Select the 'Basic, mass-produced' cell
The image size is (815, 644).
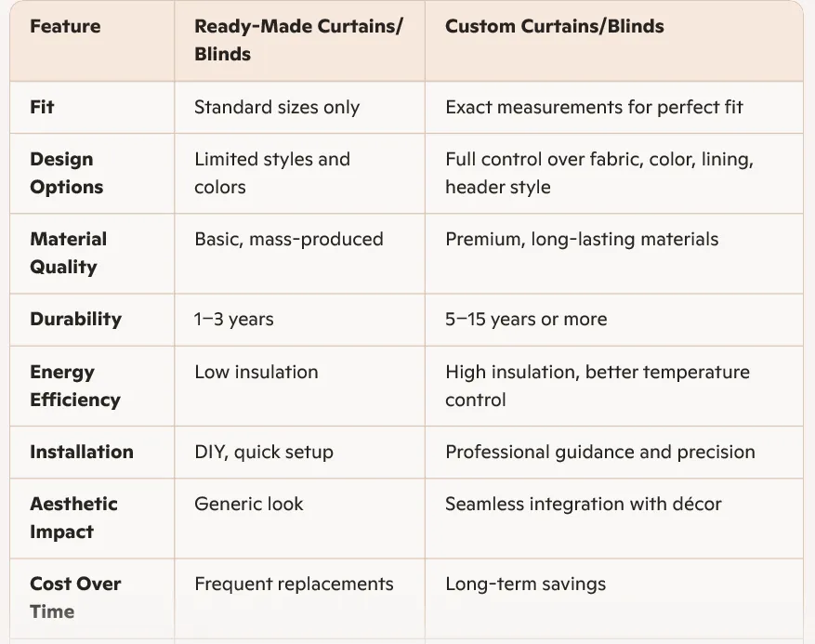point(288,239)
